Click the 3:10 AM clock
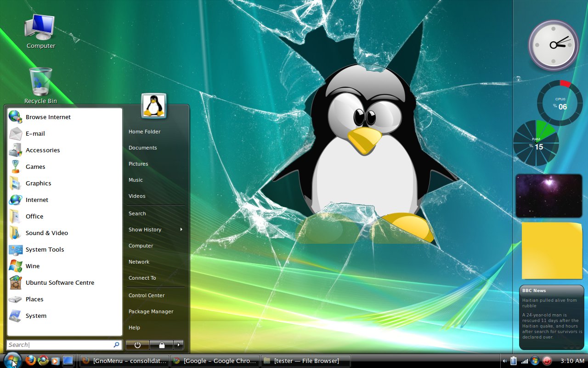This screenshot has height=368, width=588. (x=572, y=361)
